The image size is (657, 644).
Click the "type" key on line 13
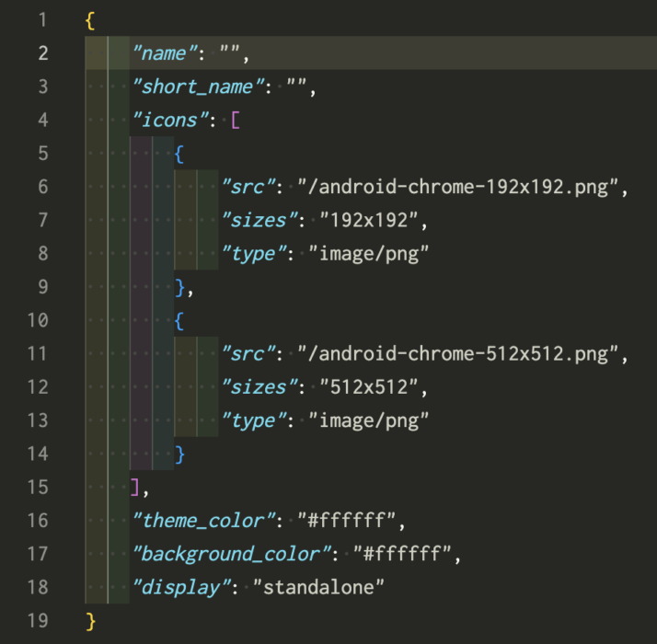point(254,420)
